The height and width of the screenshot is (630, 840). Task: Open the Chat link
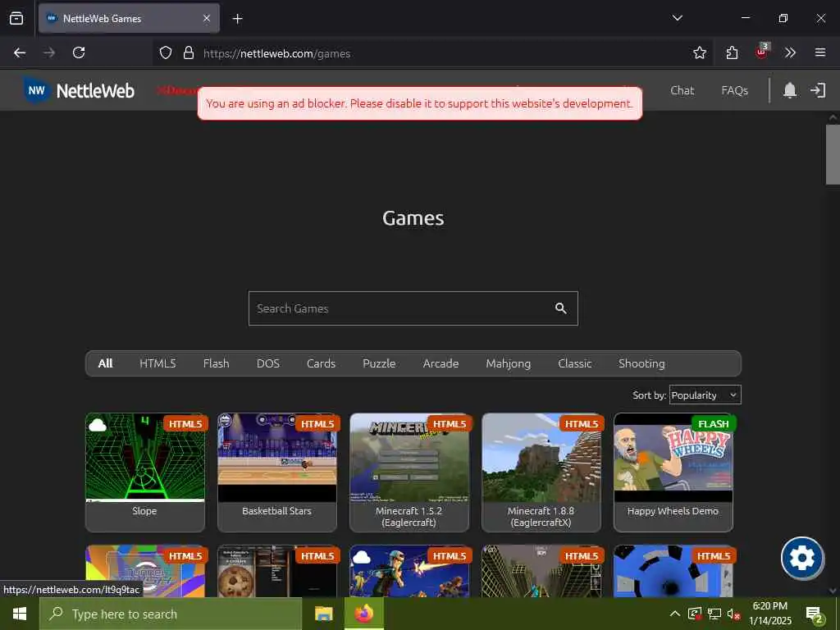pyautogui.click(x=682, y=90)
